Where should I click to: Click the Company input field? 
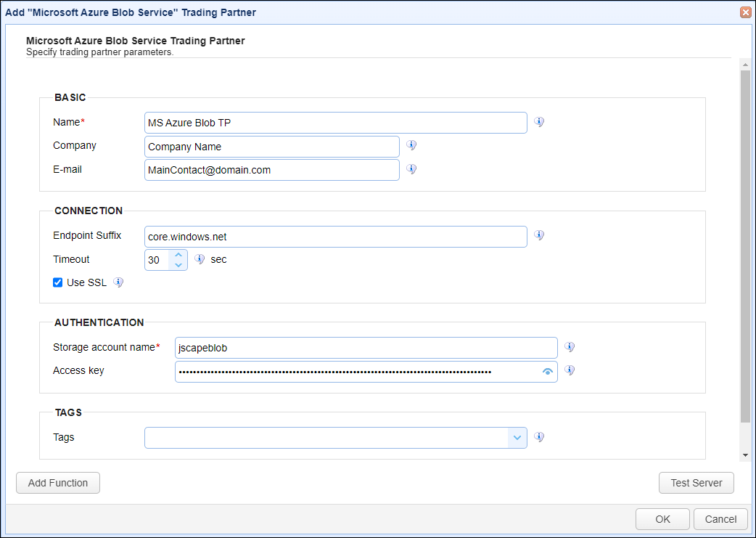click(x=272, y=147)
